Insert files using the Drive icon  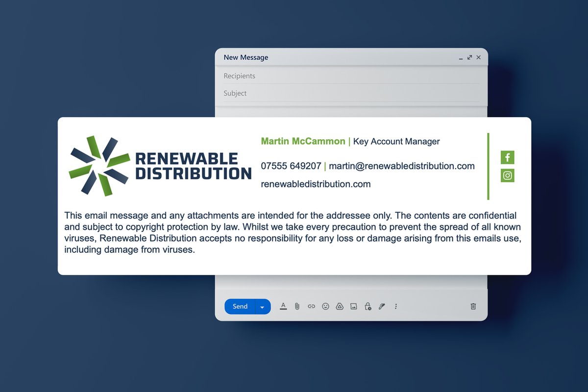tap(340, 306)
